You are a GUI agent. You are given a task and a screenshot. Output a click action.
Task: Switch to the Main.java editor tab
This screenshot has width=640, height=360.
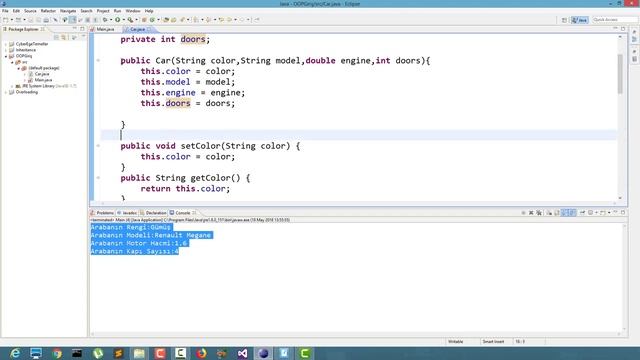pos(103,29)
